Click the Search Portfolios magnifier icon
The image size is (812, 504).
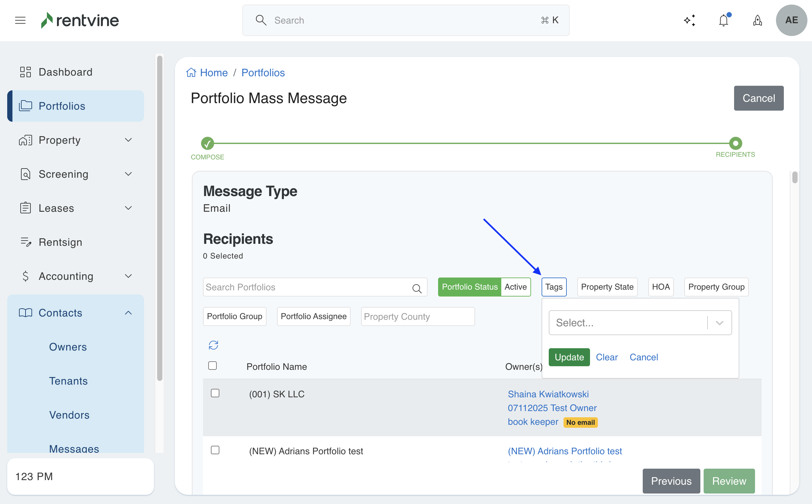tap(417, 288)
